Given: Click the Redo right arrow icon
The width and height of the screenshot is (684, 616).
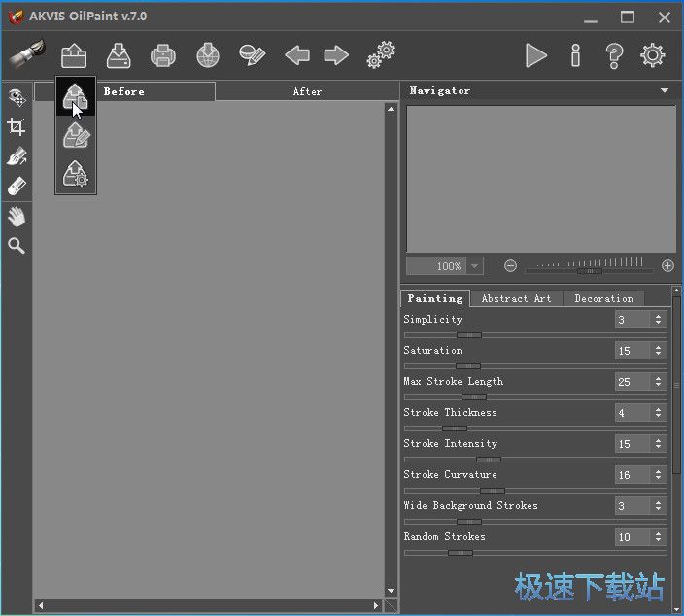Looking at the screenshot, I should click(336, 55).
